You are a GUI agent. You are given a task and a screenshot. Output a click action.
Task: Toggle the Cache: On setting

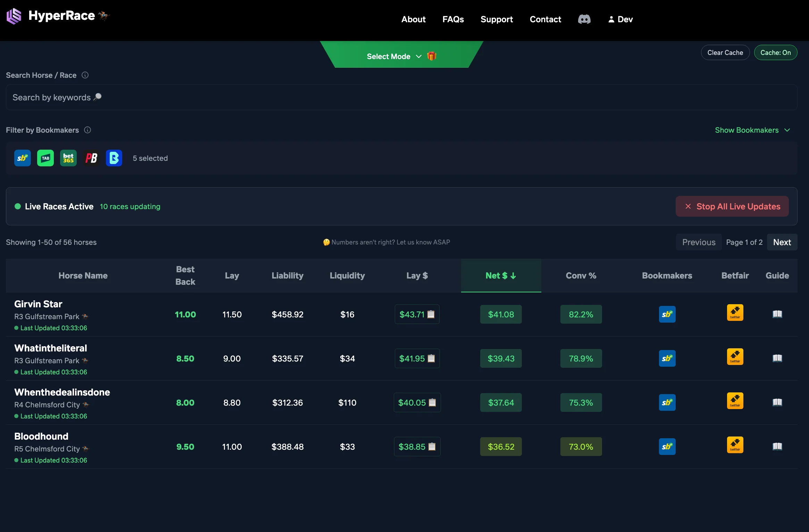coord(775,52)
